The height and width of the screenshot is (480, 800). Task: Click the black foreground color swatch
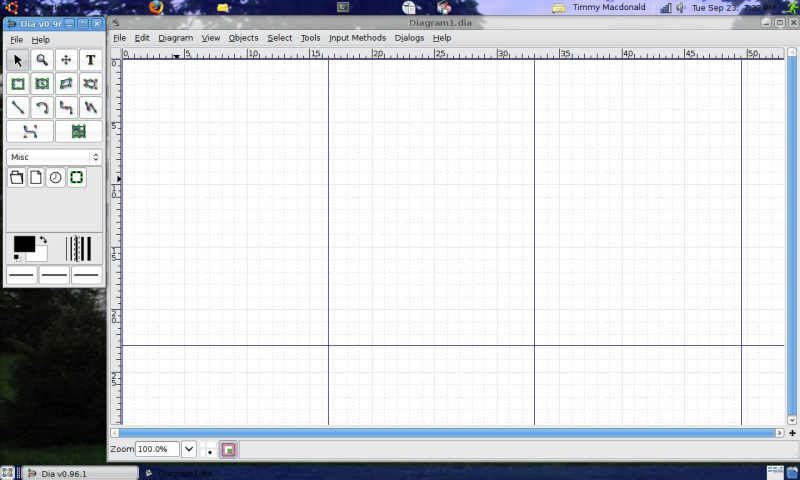click(23, 244)
